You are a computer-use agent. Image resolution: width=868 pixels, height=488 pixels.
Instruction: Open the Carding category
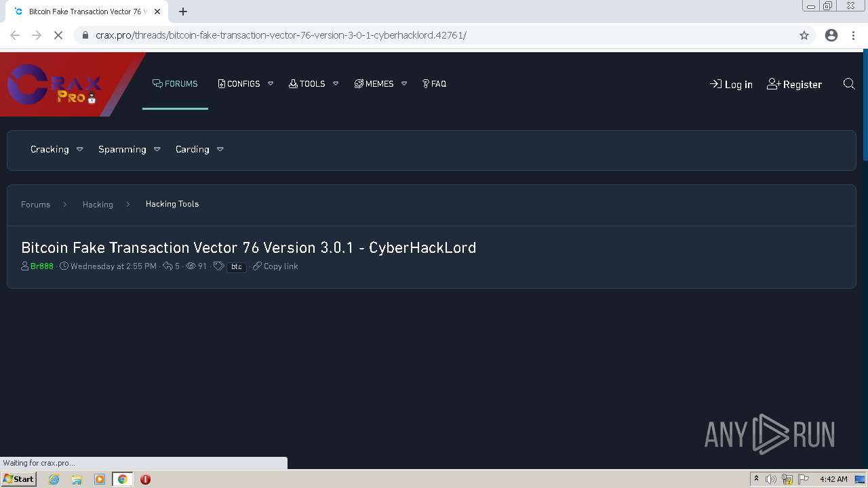tap(193, 149)
